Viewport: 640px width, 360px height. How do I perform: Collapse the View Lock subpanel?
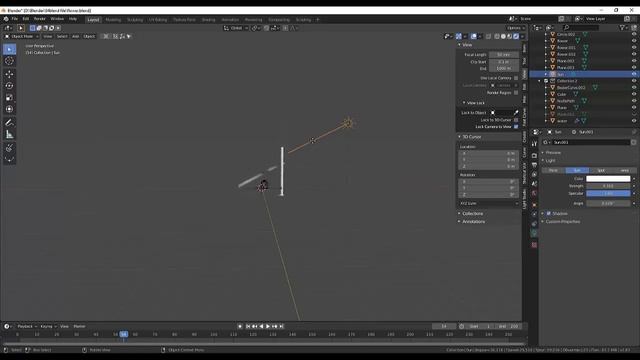coord(464,103)
